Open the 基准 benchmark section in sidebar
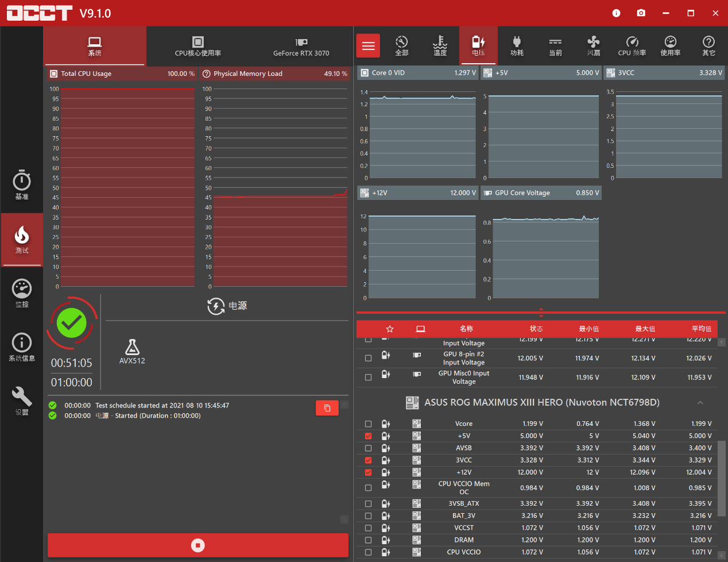 point(22,185)
